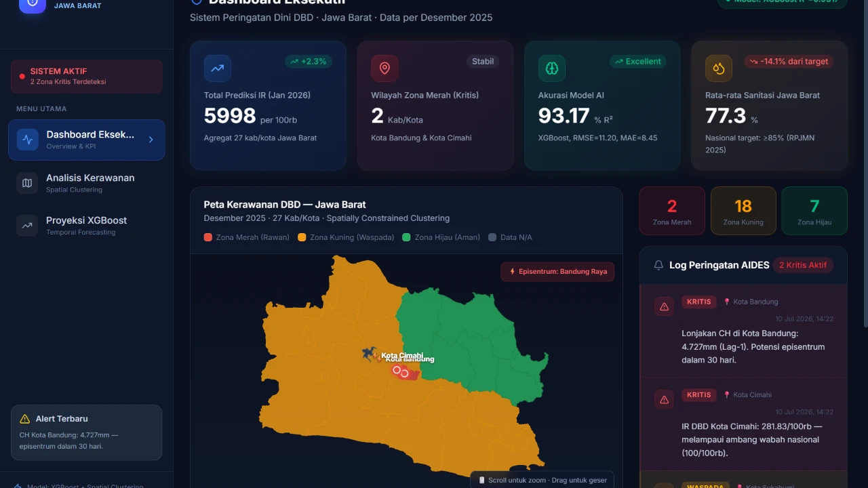Open the Analisis Kerawanan menu item
The height and width of the screenshot is (488, 868).
point(86,183)
